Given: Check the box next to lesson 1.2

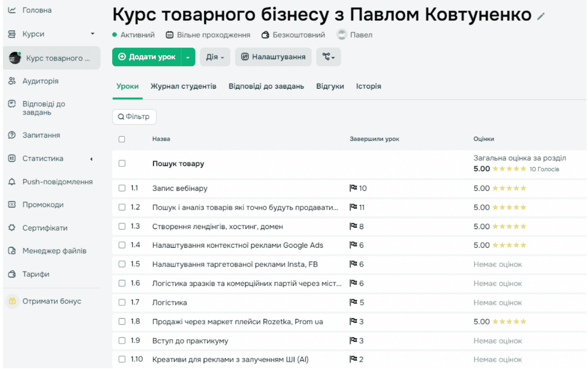Looking at the screenshot, I should (121, 207).
